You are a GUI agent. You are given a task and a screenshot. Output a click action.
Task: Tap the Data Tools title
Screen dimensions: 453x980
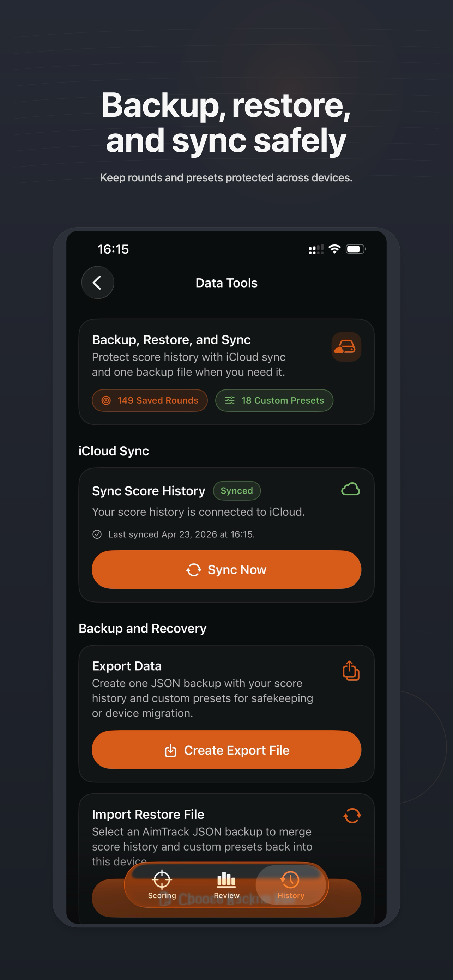226,283
